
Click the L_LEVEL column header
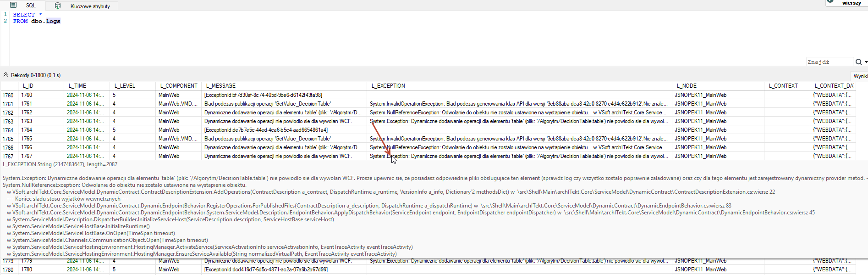(132, 86)
